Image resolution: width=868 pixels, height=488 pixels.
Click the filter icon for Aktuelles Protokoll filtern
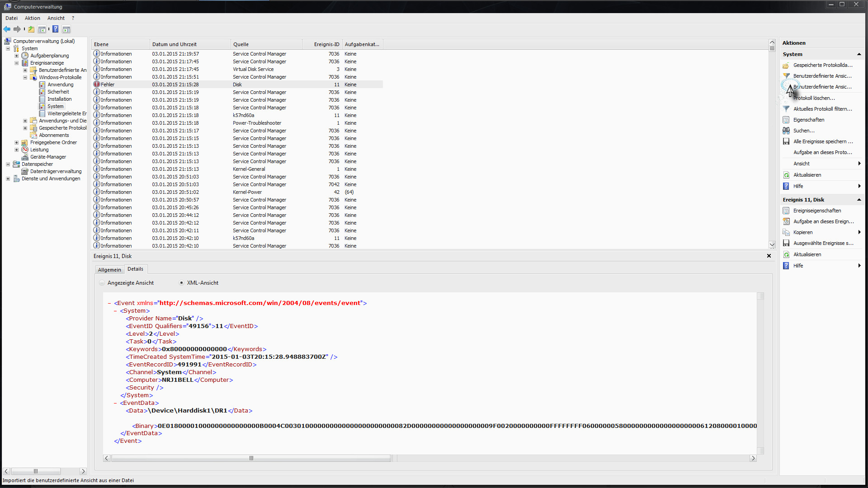coord(786,109)
